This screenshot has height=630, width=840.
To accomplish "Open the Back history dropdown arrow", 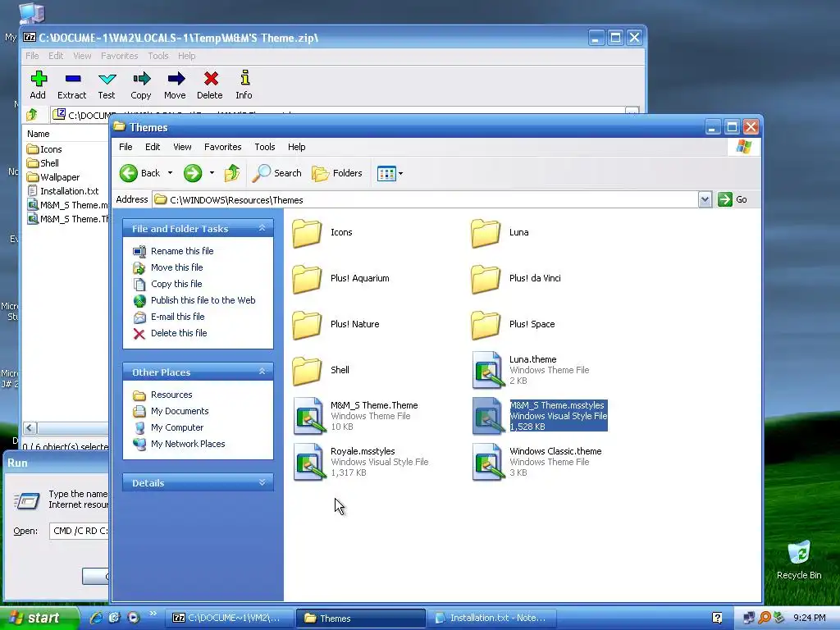I will [x=170, y=173].
